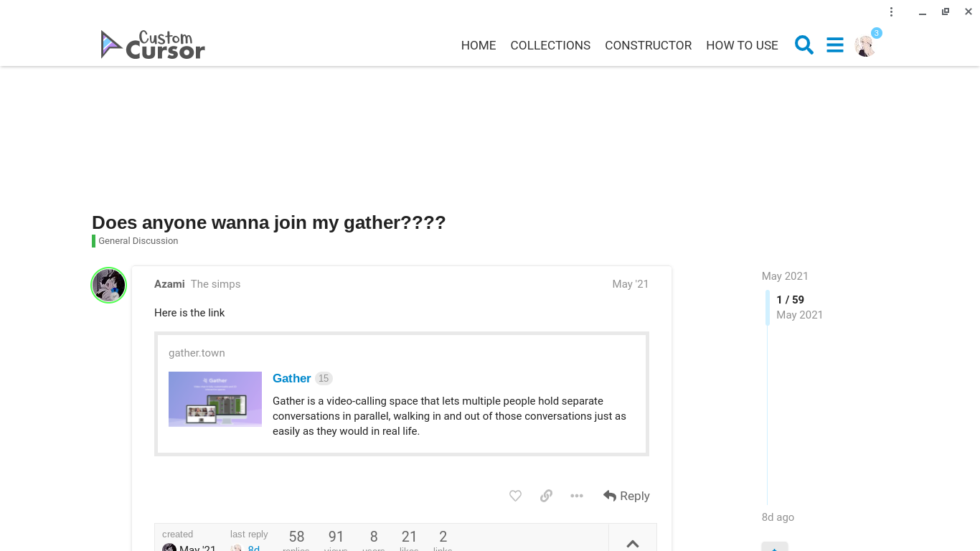980x551 pixels.
Task: Click the Gather preview thumbnail
Action: pyautogui.click(x=215, y=399)
